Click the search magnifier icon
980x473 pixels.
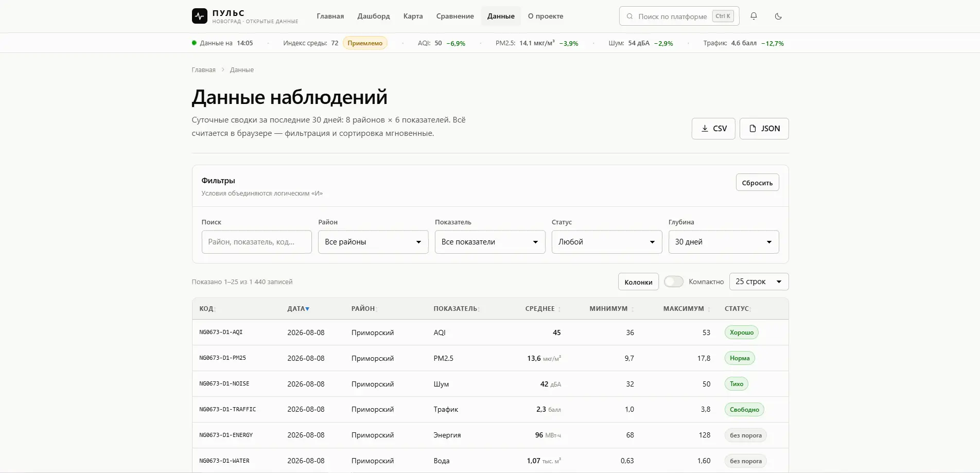[629, 16]
